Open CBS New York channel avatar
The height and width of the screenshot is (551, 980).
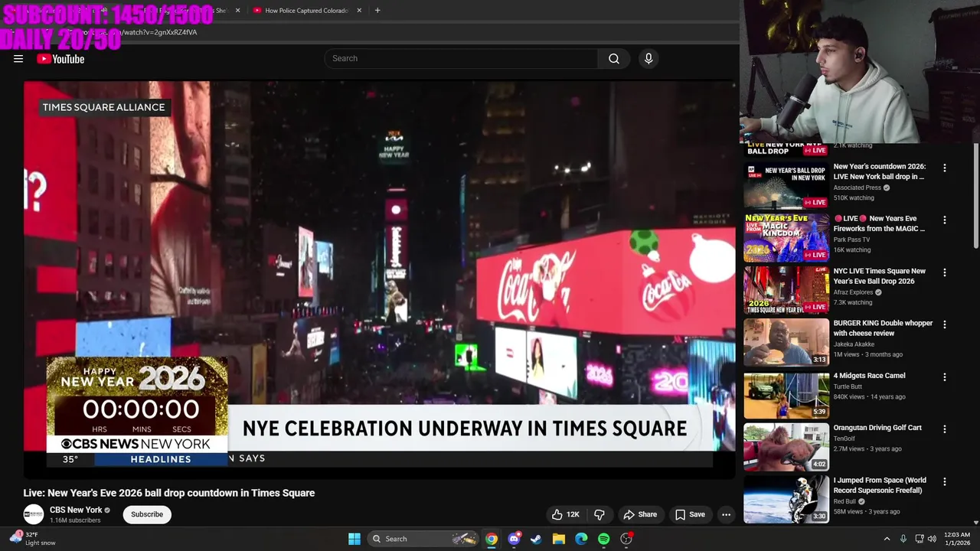tap(33, 514)
